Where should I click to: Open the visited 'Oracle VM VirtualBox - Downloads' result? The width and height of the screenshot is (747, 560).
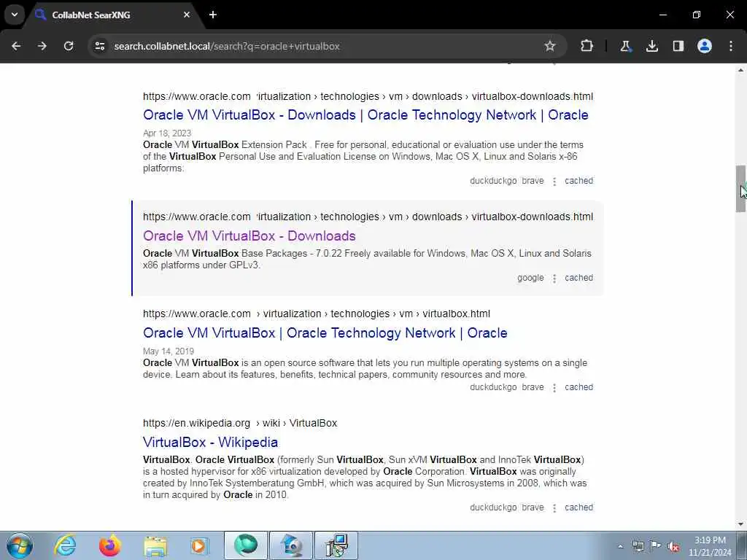tap(249, 236)
